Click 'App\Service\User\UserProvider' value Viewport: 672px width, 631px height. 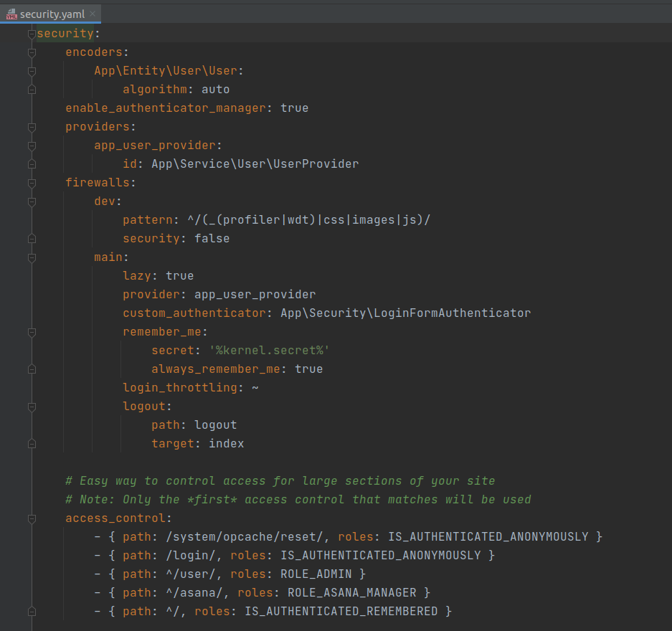(x=255, y=164)
